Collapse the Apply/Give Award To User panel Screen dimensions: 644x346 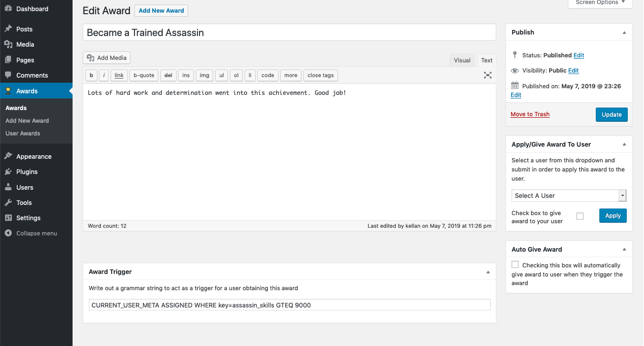click(624, 144)
